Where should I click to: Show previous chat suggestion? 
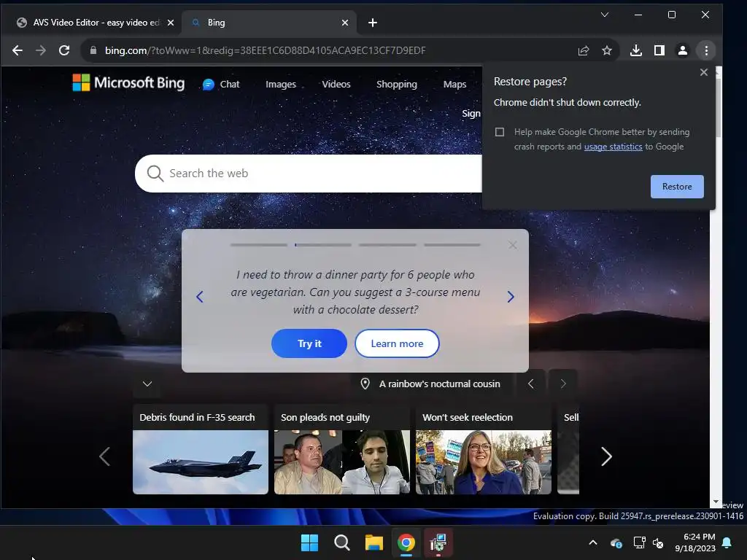200,297
